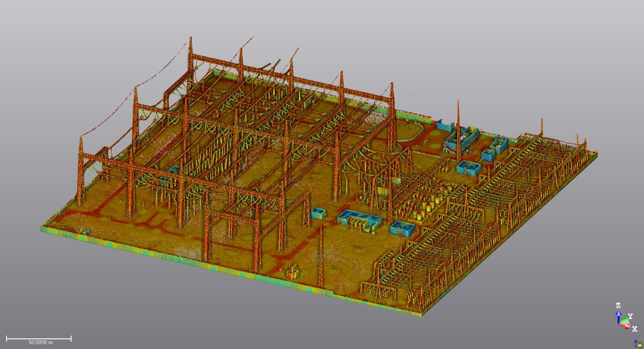Click the red X-axis arrow of the trihedron
The height and width of the screenshot is (349, 644).
(x=627, y=326)
